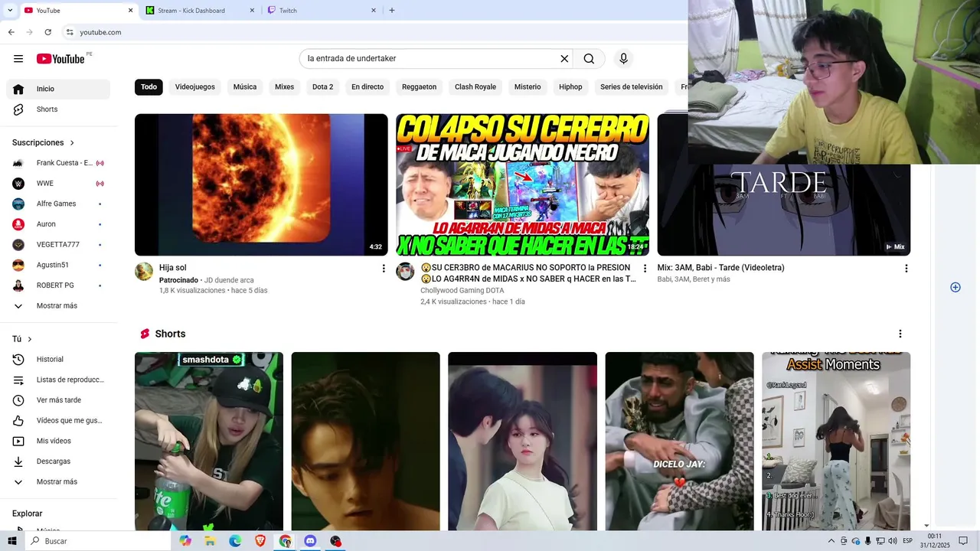This screenshot has height=551, width=980.
Task: Select the Clash Royale filter chip
Action: (x=475, y=86)
